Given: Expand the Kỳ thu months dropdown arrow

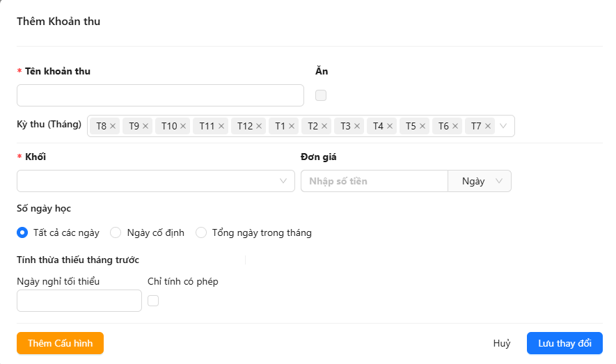Looking at the screenshot, I should coord(505,126).
